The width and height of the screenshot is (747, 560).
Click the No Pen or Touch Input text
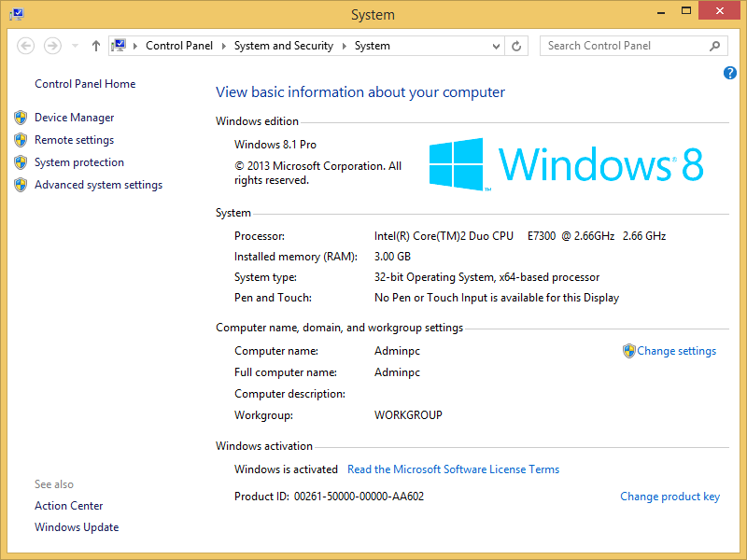(x=497, y=298)
